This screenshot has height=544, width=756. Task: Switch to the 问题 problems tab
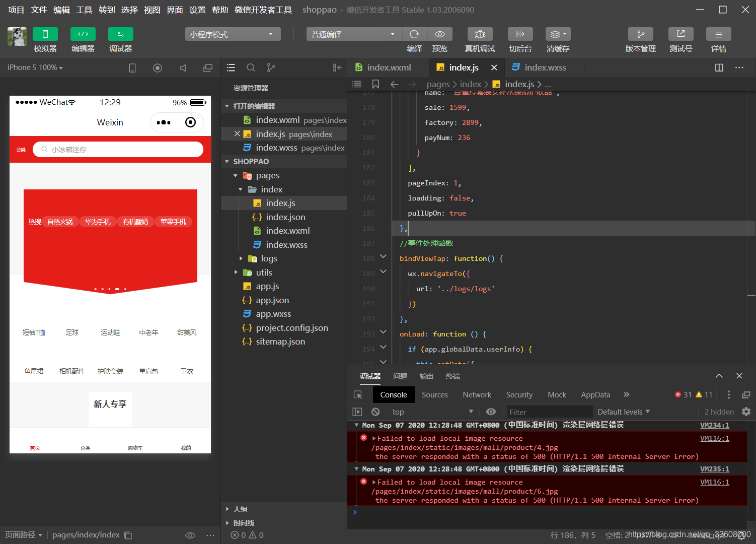click(x=400, y=376)
